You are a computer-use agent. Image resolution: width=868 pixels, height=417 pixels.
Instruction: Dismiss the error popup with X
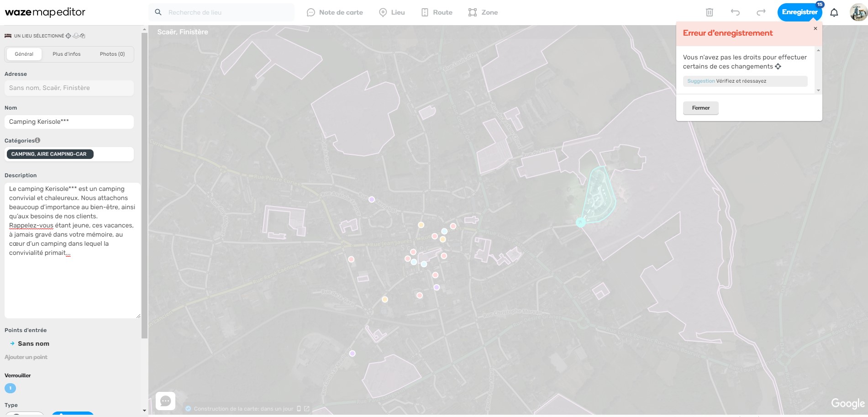point(815,28)
